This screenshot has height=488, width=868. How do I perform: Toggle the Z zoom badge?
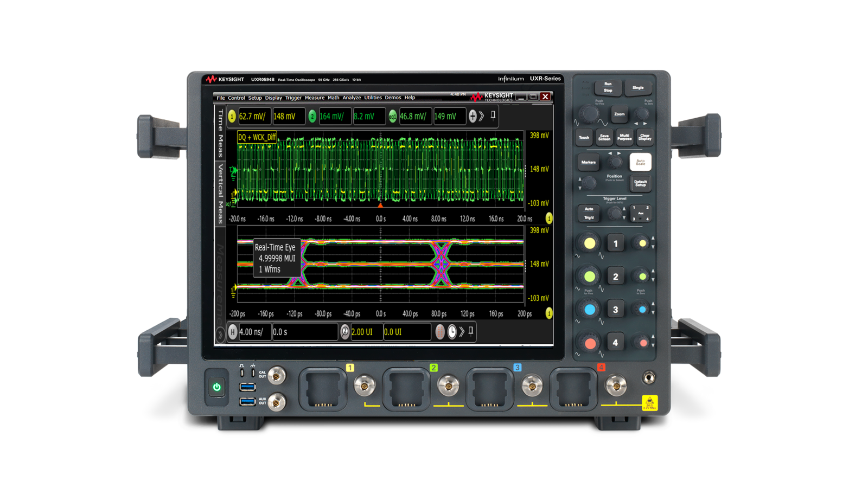tap(344, 332)
